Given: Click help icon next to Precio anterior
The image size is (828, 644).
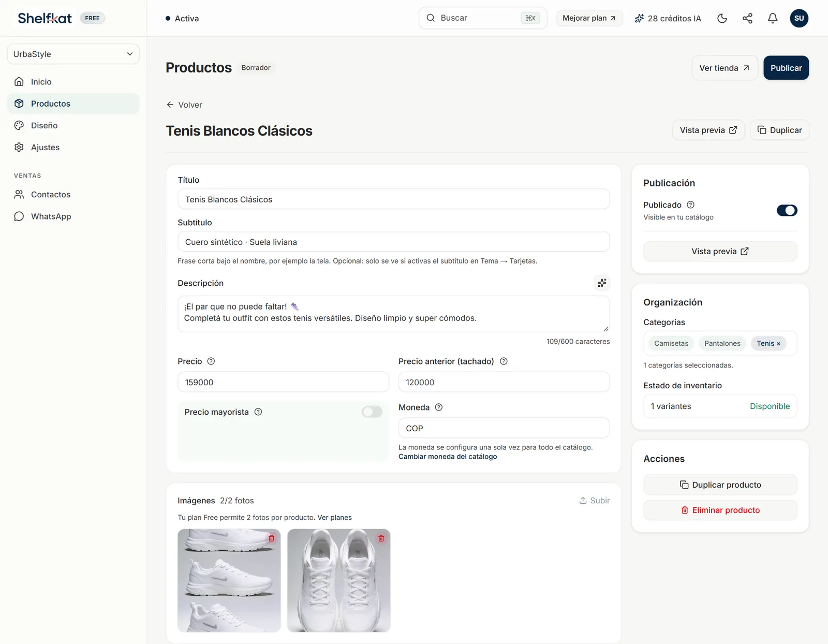Looking at the screenshot, I should tap(504, 361).
